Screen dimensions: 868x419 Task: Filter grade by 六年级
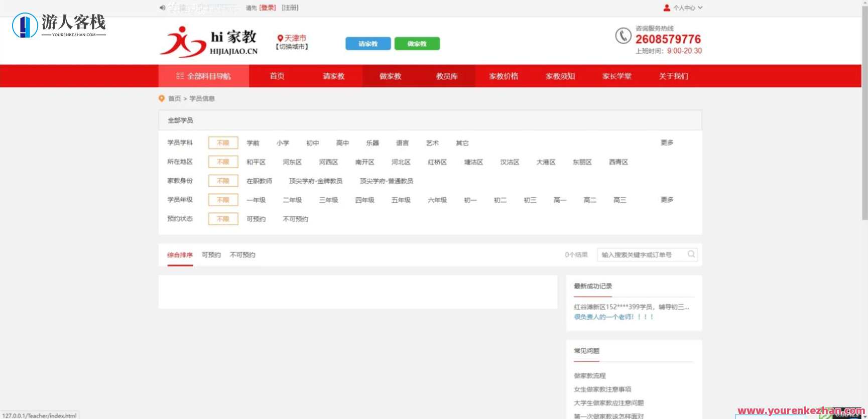tap(437, 200)
